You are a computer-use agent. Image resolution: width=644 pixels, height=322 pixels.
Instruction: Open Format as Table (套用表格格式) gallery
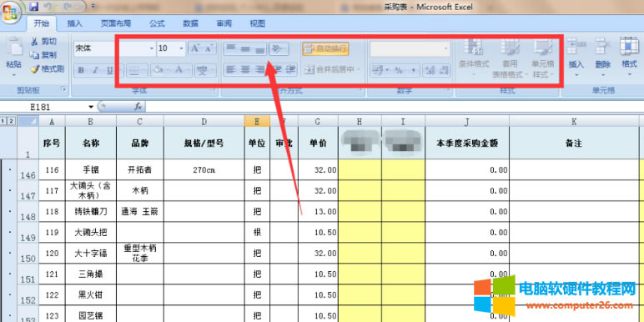(510, 58)
